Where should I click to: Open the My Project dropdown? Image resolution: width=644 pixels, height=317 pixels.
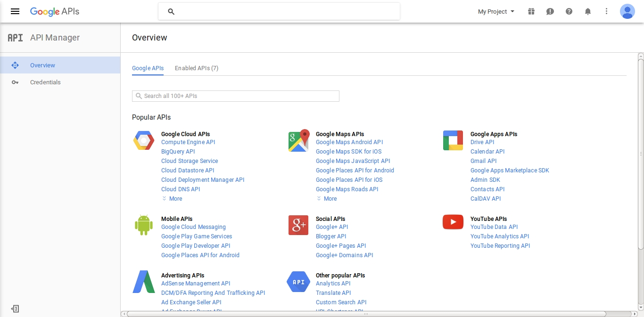tap(496, 11)
